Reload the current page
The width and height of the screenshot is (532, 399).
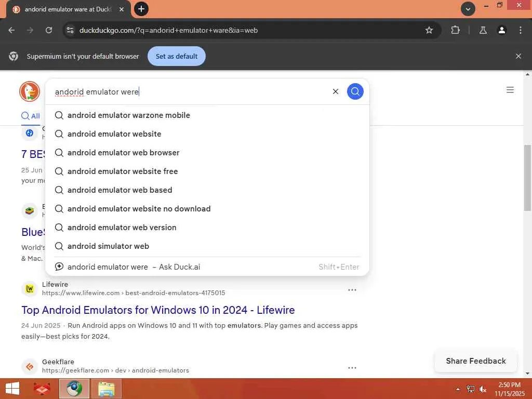click(49, 30)
